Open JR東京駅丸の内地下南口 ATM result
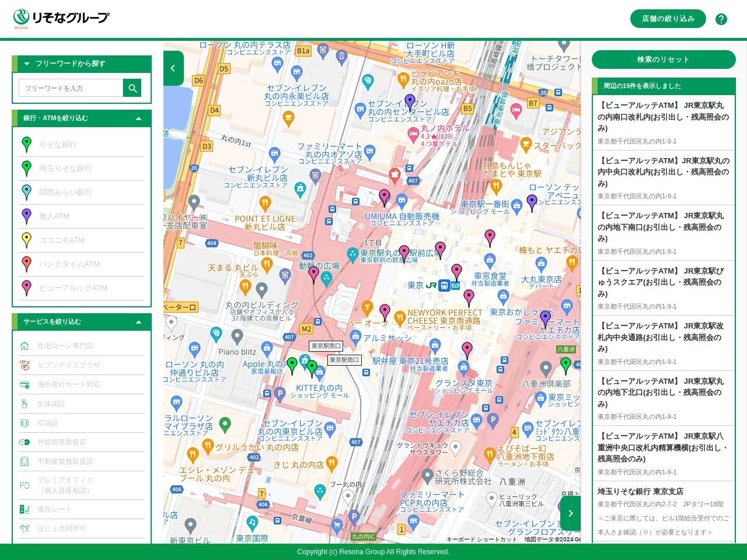The image size is (747, 560). coord(664,233)
